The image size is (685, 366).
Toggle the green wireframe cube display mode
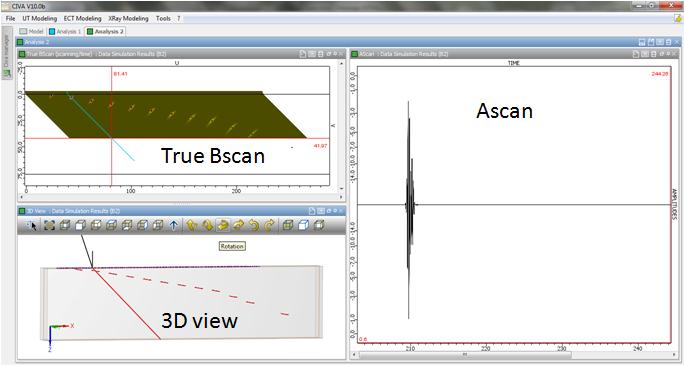pyautogui.click(x=287, y=225)
